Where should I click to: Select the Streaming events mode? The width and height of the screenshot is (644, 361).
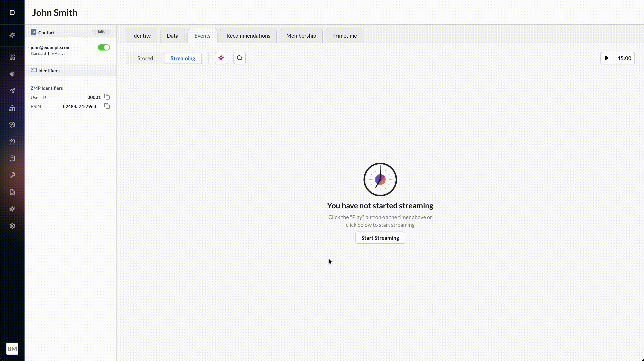point(183,58)
